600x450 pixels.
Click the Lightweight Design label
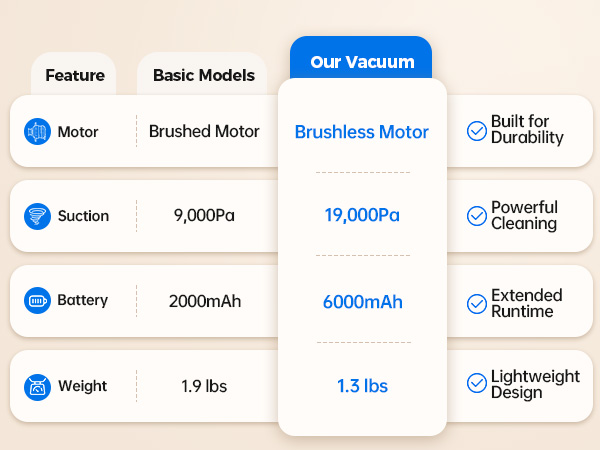tap(535, 384)
